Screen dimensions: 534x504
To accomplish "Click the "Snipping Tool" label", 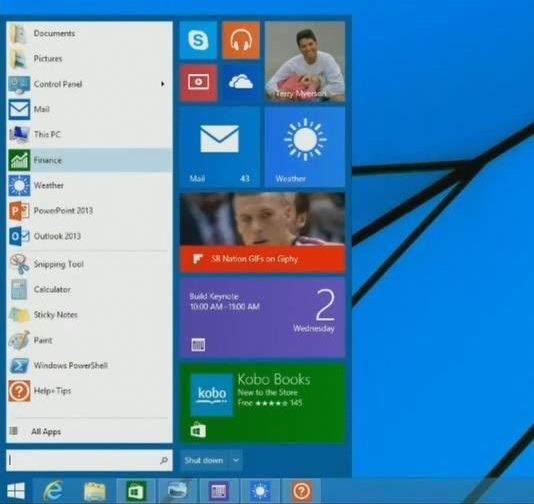I will click(x=59, y=264).
